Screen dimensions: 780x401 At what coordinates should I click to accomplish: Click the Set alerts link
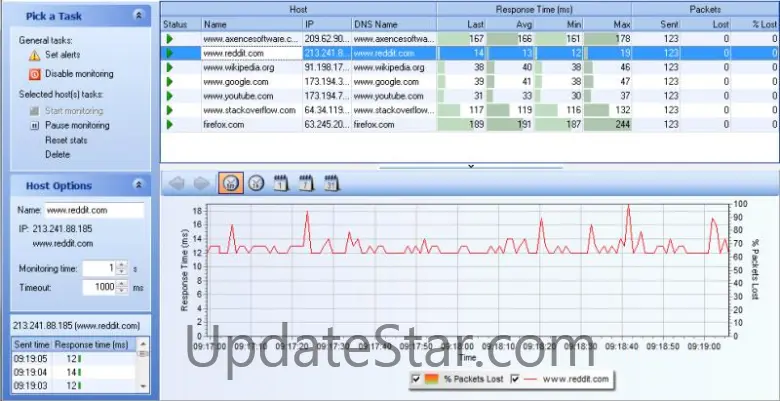[63, 55]
